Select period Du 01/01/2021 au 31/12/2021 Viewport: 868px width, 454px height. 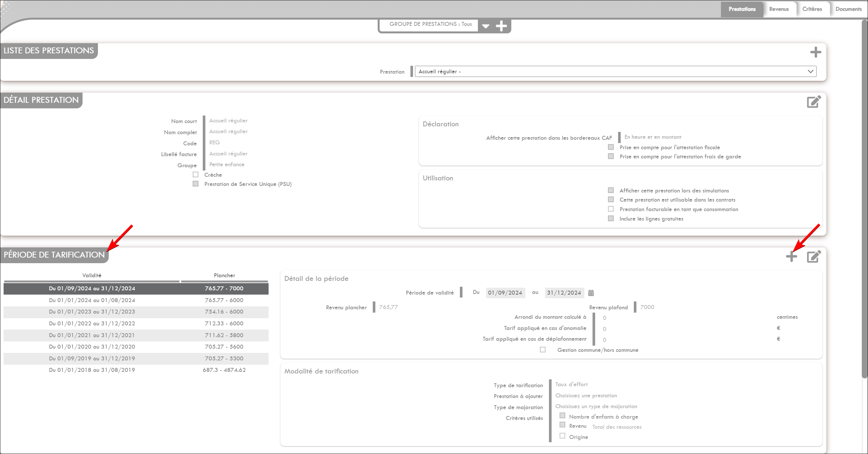[x=136, y=335]
